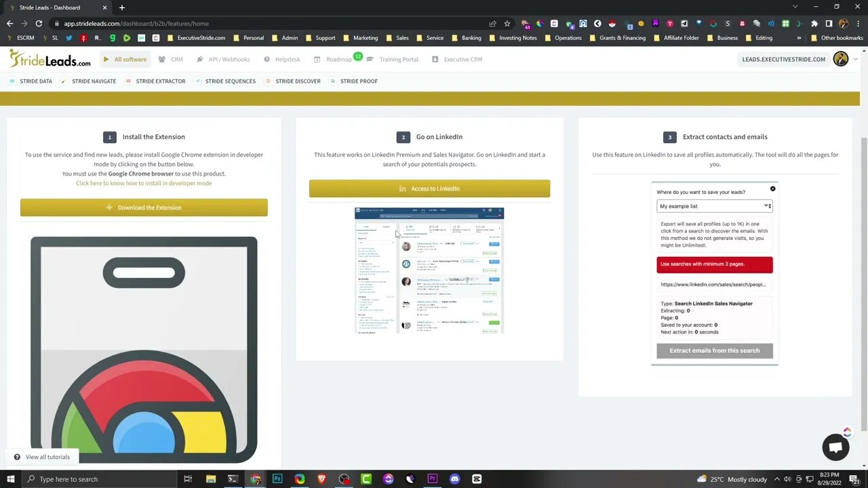The height and width of the screenshot is (488, 868).
Task: Switch to the STRIDE SEQUENCES tab
Action: 225,81
